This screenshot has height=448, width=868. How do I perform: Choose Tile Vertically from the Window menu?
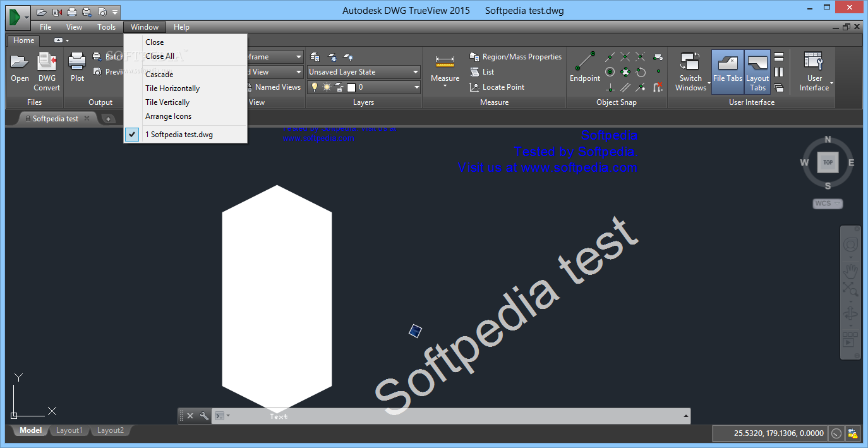click(185, 102)
